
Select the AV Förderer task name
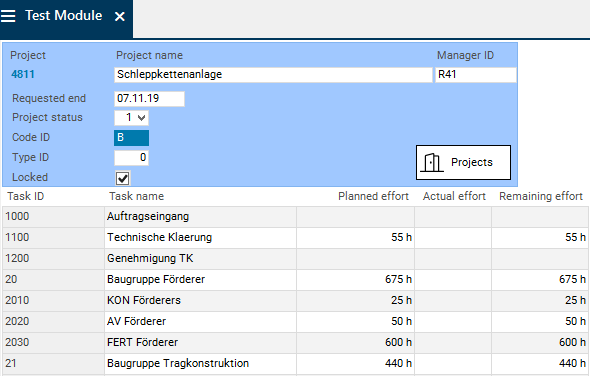(x=201, y=322)
